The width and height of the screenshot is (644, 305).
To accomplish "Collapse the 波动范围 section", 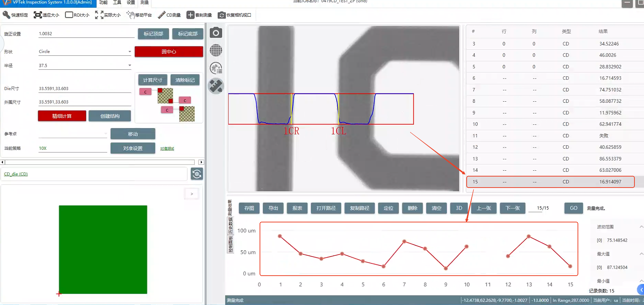I will coord(641,227).
